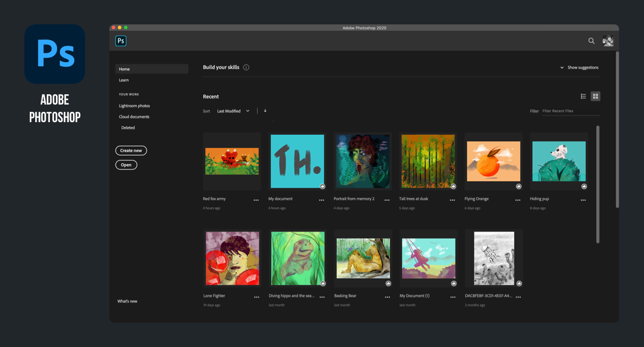Switch to list view icon
This screenshot has height=347, width=644.
(x=583, y=96)
